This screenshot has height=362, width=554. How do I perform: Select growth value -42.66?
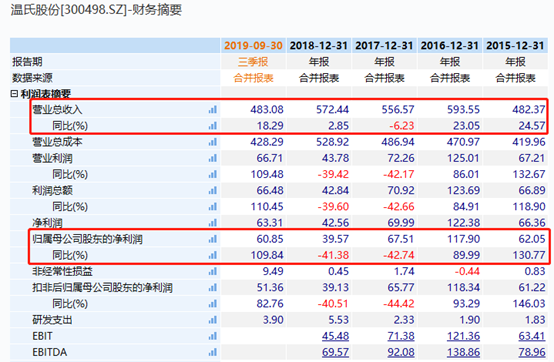point(399,207)
